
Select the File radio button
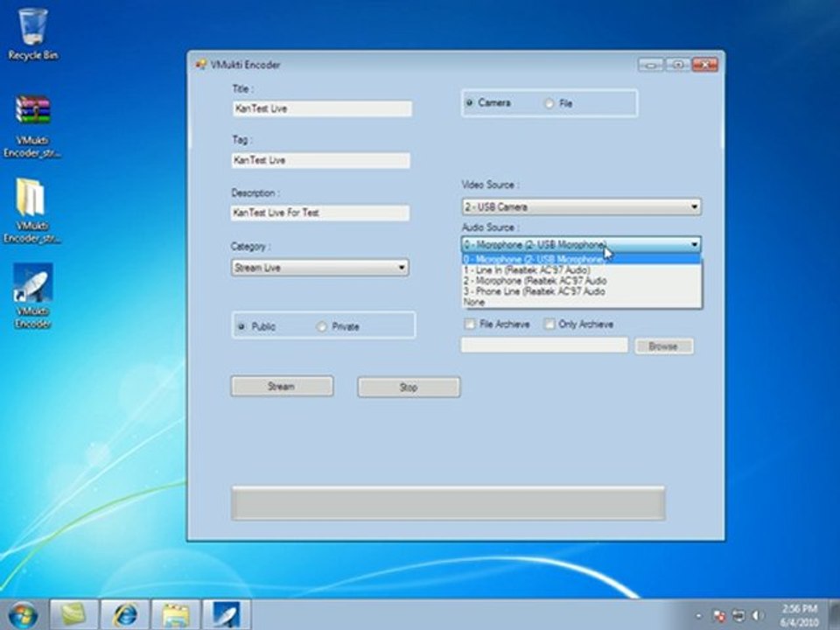point(549,103)
